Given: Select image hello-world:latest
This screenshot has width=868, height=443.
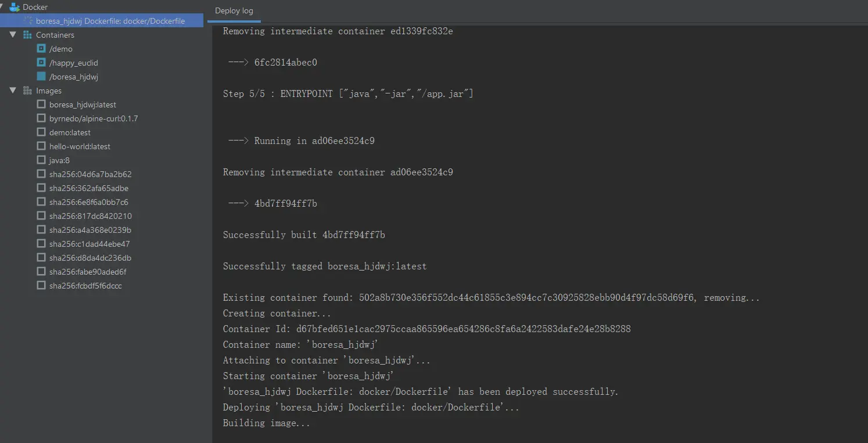Looking at the screenshot, I should tap(80, 146).
